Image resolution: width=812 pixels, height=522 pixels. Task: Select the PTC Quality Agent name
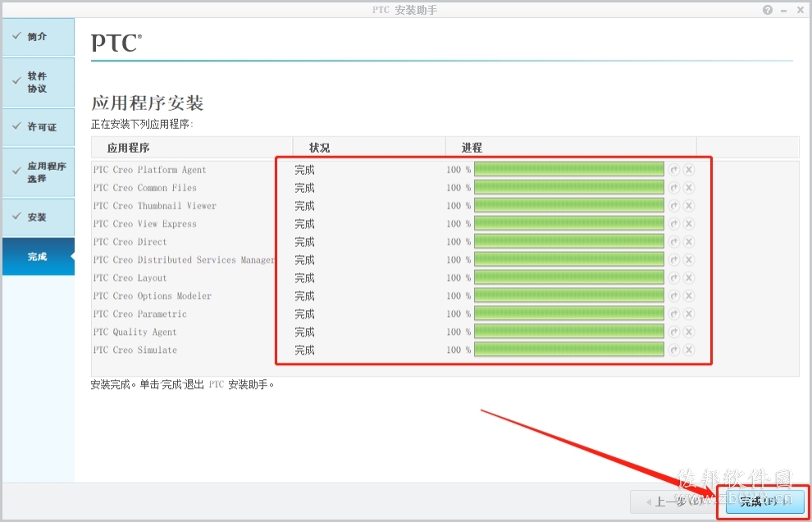coord(135,332)
